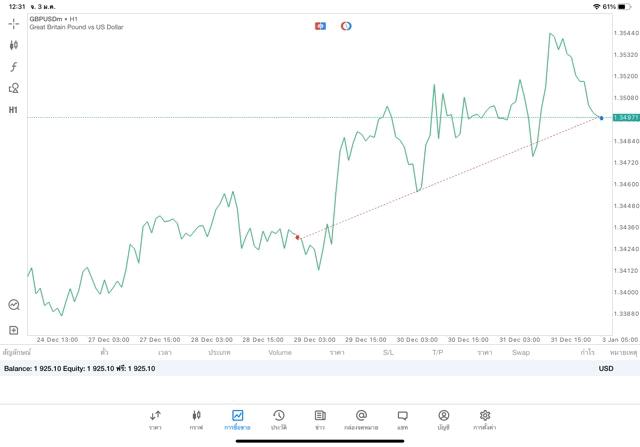Open the candlestick chart type settings
The image size is (640, 447).
[14, 45]
